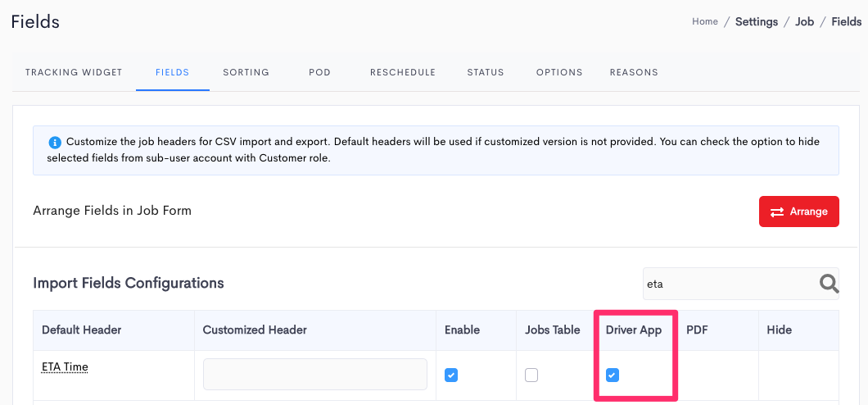Screen dimensions: 868x405
Task: Click the underlined ETA Time label
Action: 65,367
